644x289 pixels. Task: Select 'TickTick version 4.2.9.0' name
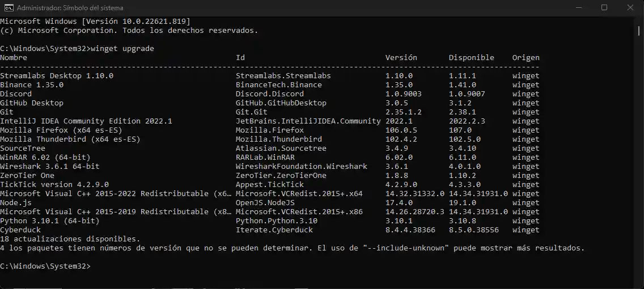coord(54,184)
